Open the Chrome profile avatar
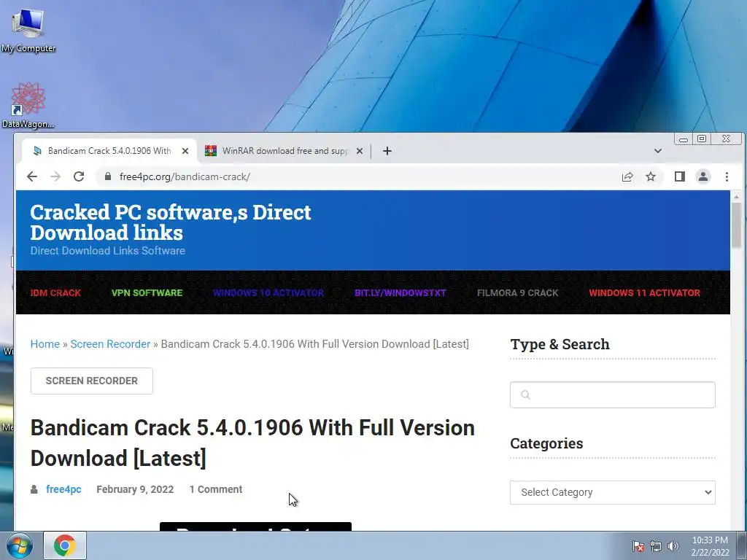Image resolution: width=747 pixels, height=560 pixels. [703, 176]
